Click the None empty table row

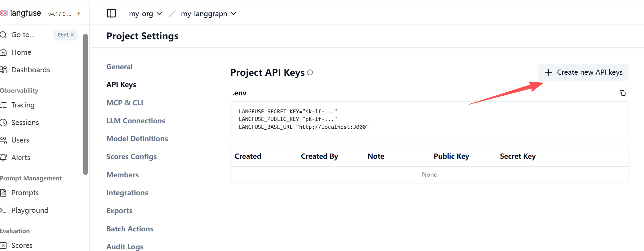coord(429,175)
